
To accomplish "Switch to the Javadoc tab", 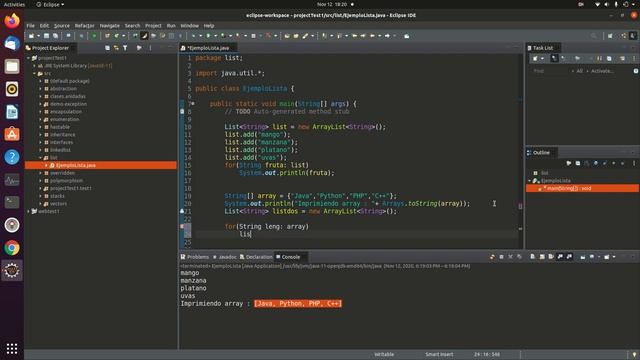I will pyautogui.click(x=224, y=257).
